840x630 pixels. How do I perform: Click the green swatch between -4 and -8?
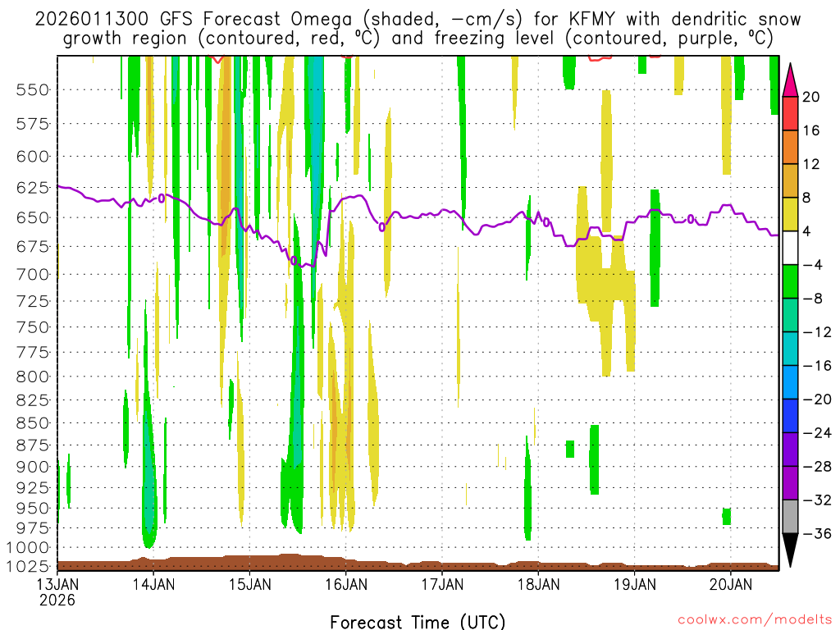[790, 282]
